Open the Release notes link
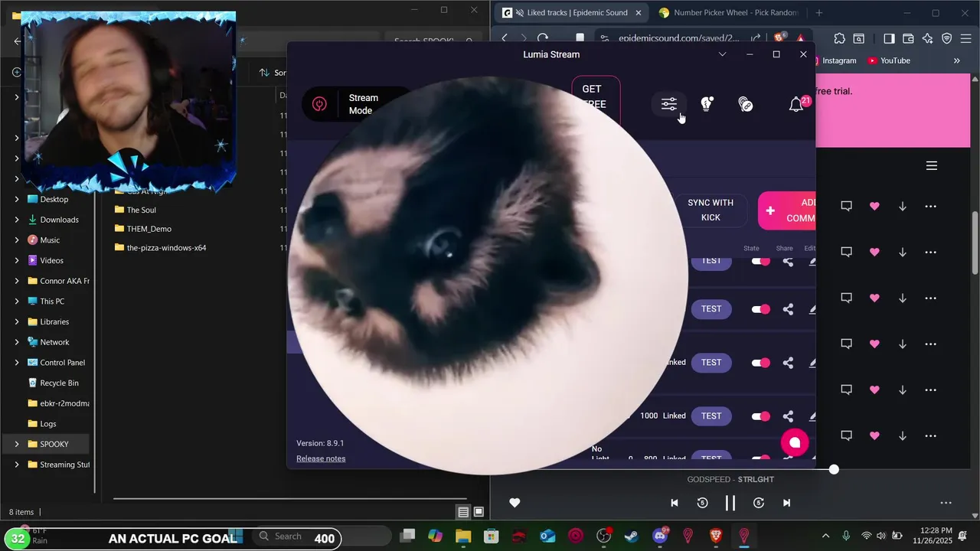 321,458
